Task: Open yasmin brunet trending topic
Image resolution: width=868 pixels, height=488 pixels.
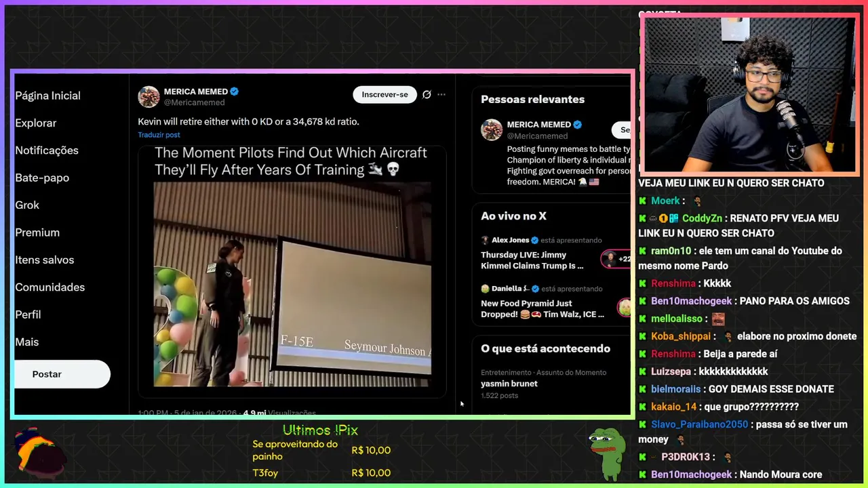Action: point(509,384)
